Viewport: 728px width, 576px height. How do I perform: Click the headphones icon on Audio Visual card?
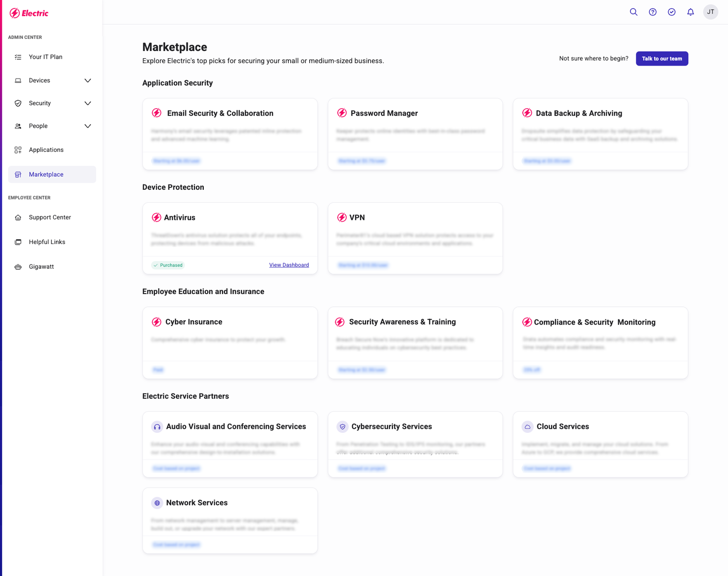click(157, 427)
